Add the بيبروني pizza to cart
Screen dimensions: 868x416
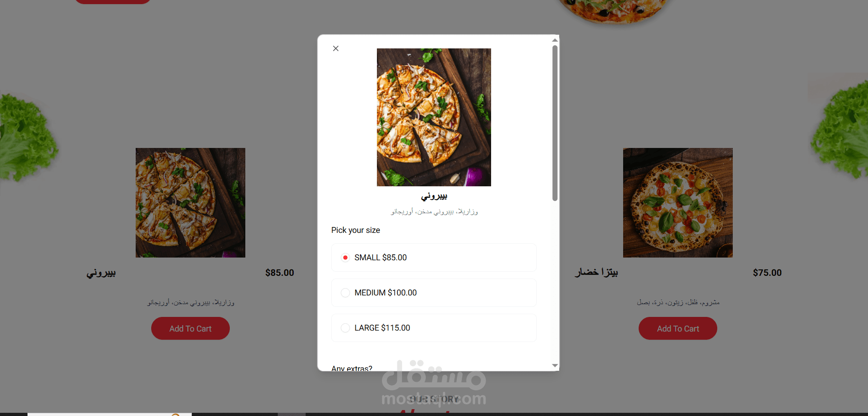click(x=191, y=328)
